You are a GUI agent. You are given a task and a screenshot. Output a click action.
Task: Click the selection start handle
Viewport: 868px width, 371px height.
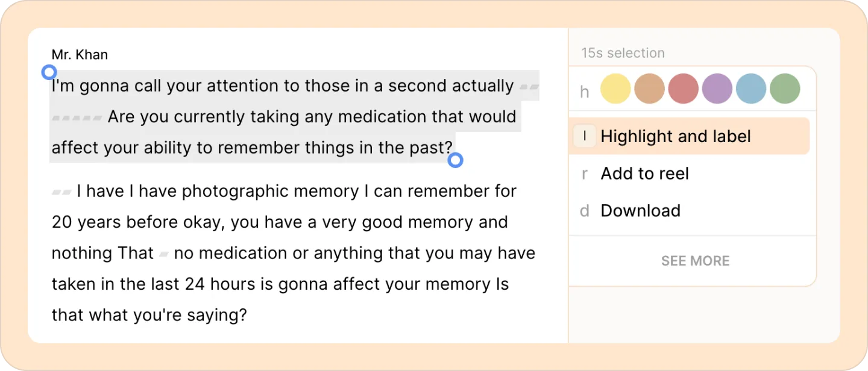tap(49, 73)
